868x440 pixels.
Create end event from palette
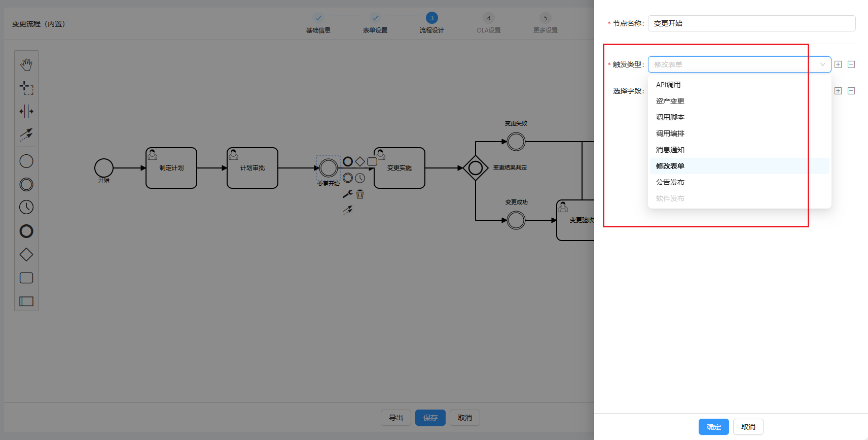[x=26, y=231]
